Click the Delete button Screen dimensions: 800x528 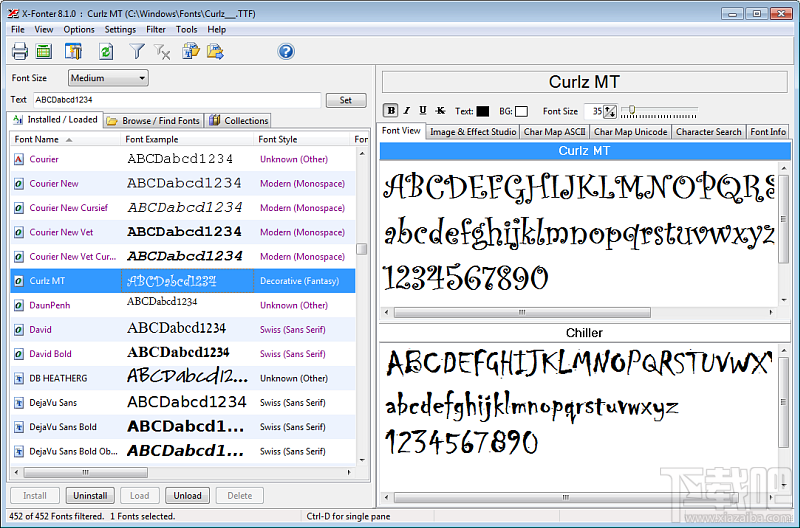pos(239,495)
